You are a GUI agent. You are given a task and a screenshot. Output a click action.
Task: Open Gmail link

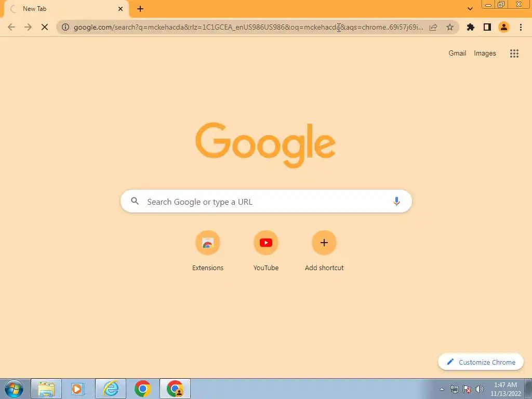point(457,54)
